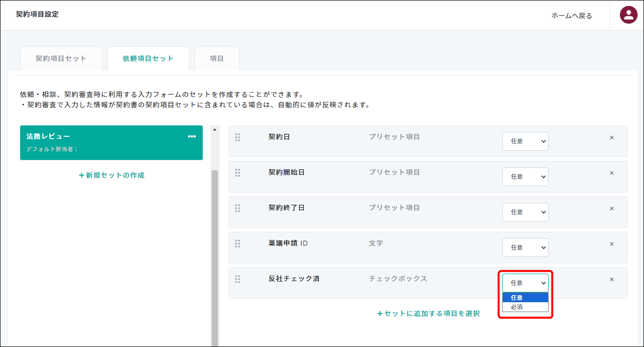Open the 任意 dropdown for 契約日
Image resolution: width=644 pixels, height=347 pixels.
[525, 141]
